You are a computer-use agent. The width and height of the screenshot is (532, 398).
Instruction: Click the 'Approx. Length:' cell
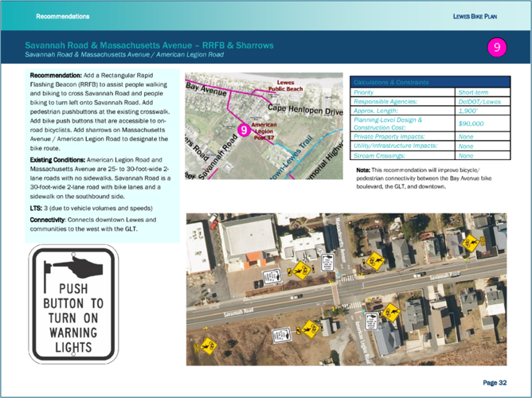coord(402,111)
